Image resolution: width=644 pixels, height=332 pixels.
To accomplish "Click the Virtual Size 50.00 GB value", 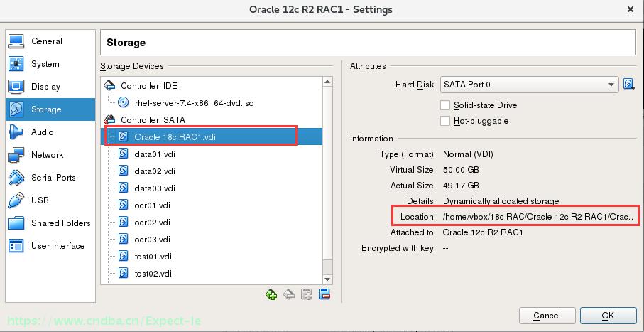I will tap(461, 170).
